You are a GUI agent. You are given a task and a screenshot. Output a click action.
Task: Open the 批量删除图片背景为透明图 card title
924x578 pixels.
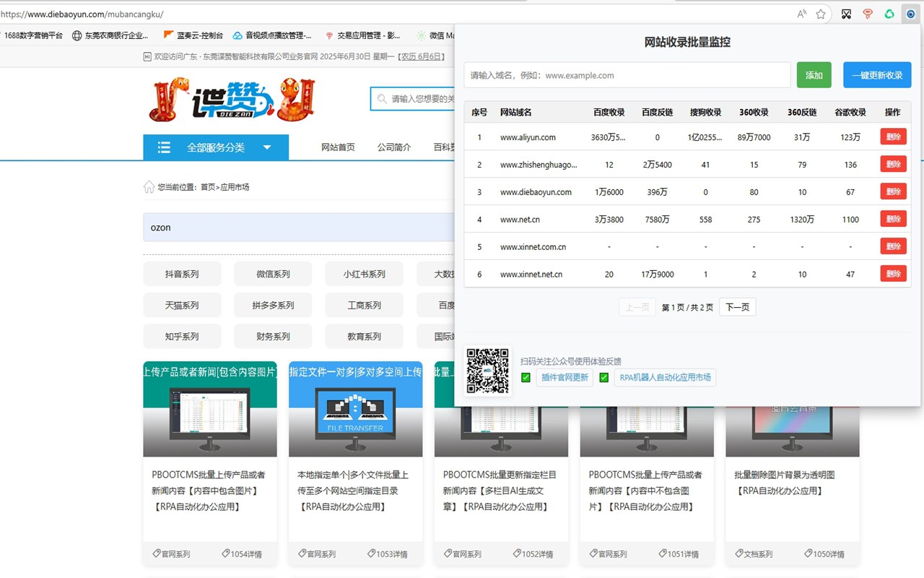785,483
